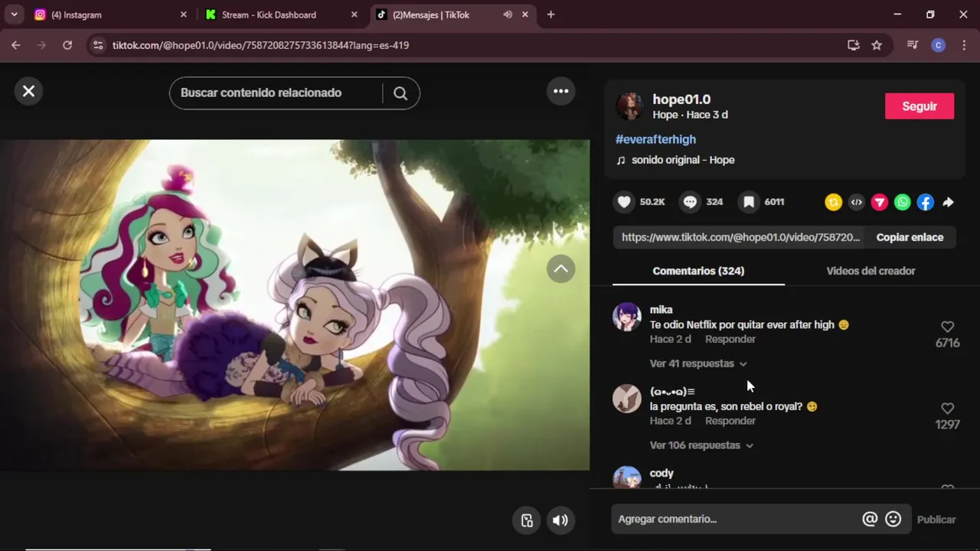Click the search magnifier icon
The image size is (980, 551).
[x=400, y=93]
